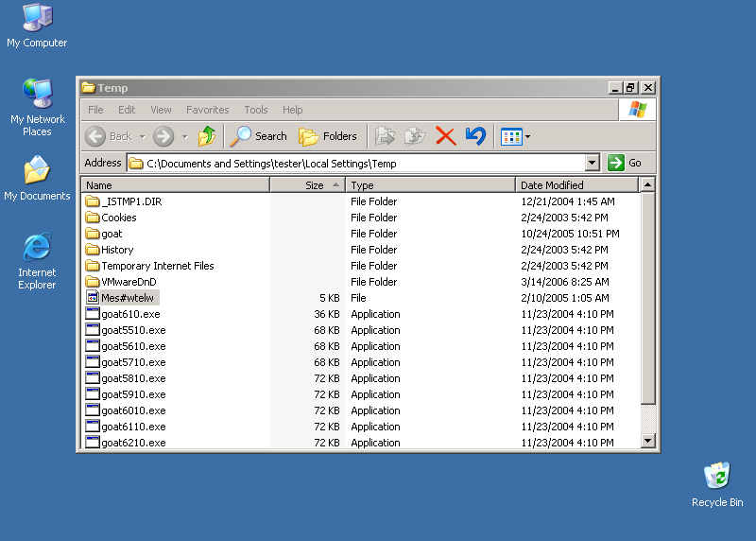This screenshot has height=541, width=756.
Task: Open the Views button menu
Action: click(515, 136)
